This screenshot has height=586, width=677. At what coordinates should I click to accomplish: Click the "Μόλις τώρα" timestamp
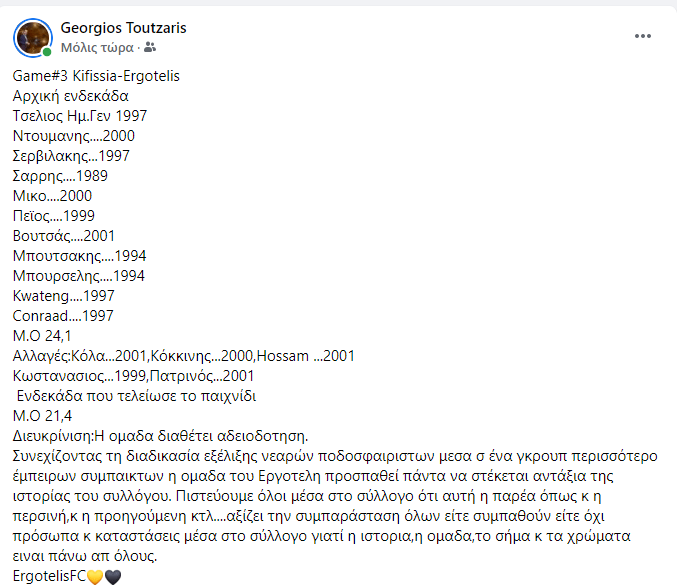tap(97, 47)
